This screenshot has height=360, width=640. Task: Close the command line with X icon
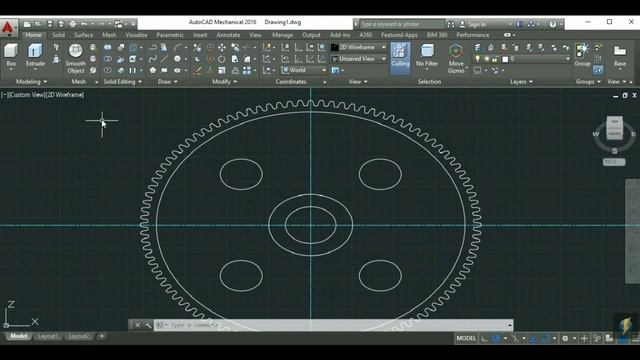138,325
